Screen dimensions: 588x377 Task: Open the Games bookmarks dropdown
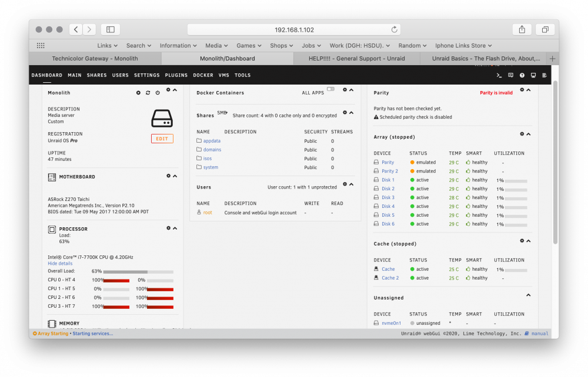(x=249, y=45)
